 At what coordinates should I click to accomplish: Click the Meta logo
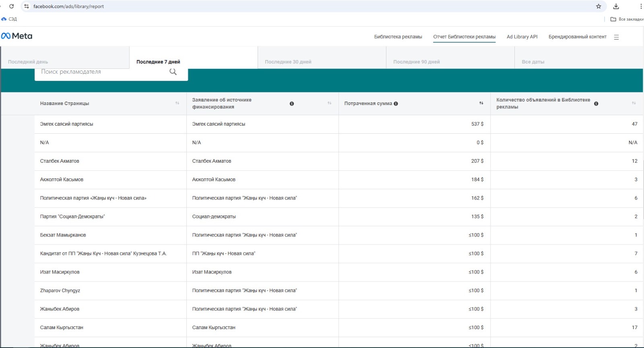[x=17, y=36]
